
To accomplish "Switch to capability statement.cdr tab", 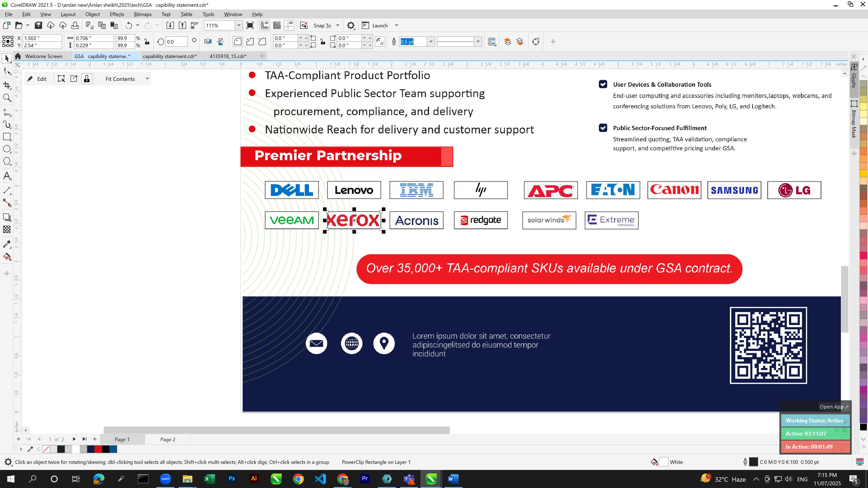I will click(x=170, y=56).
